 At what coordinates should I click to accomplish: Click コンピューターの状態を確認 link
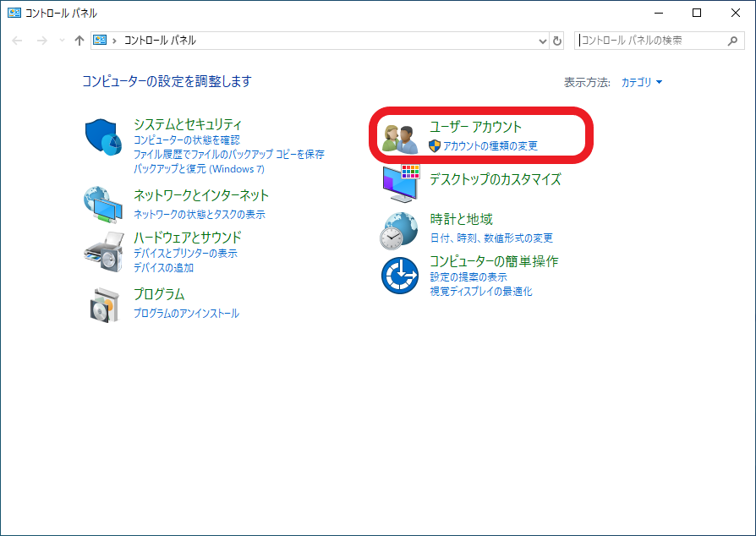point(187,139)
